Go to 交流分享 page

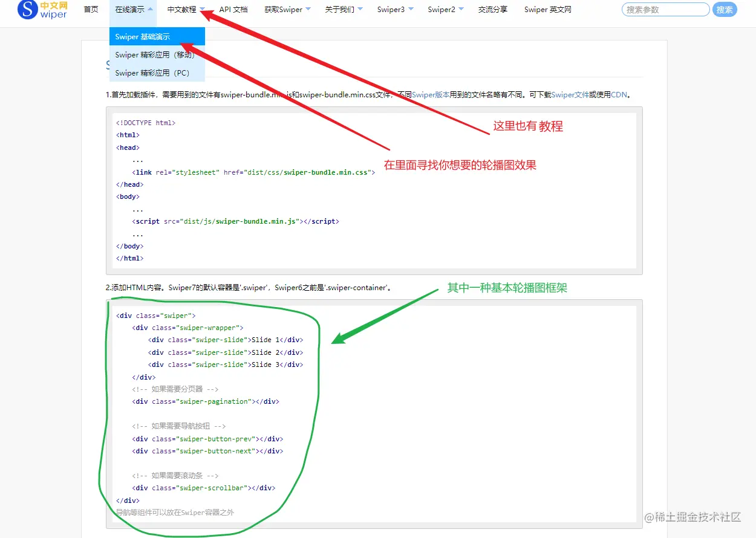tap(493, 10)
